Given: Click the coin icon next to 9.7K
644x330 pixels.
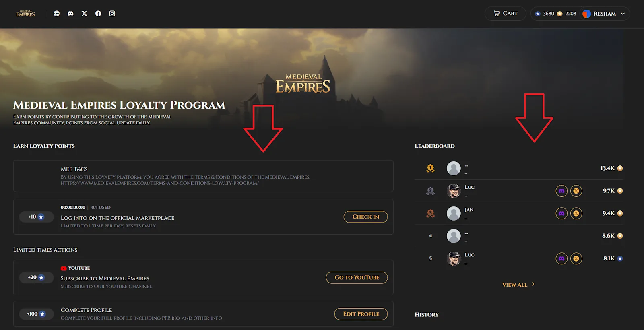Looking at the screenshot, I should (620, 191).
